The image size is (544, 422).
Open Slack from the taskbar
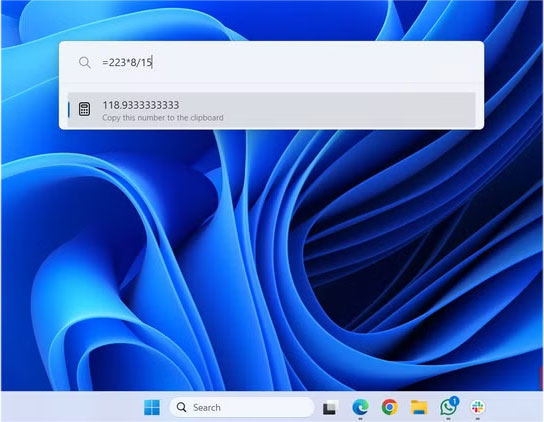478,407
